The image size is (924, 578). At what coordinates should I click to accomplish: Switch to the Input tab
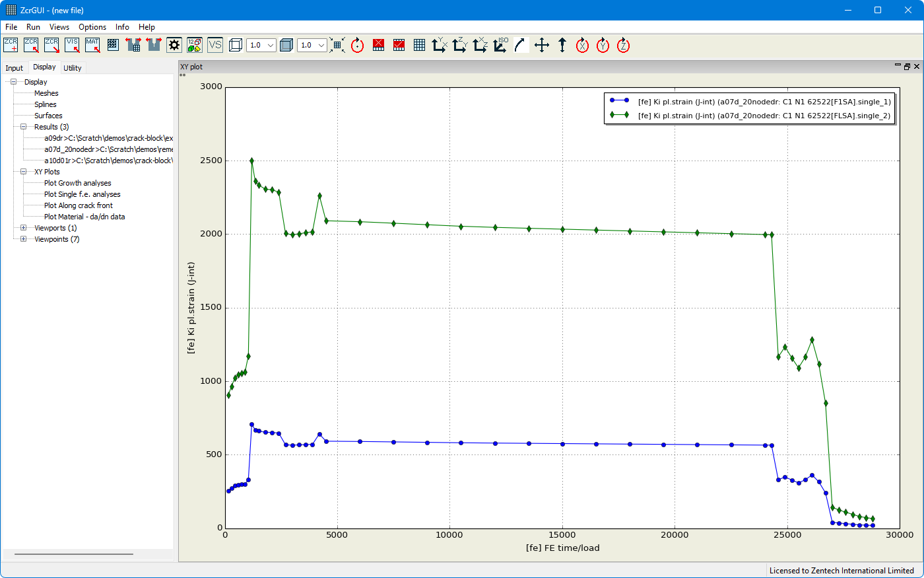tap(15, 68)
